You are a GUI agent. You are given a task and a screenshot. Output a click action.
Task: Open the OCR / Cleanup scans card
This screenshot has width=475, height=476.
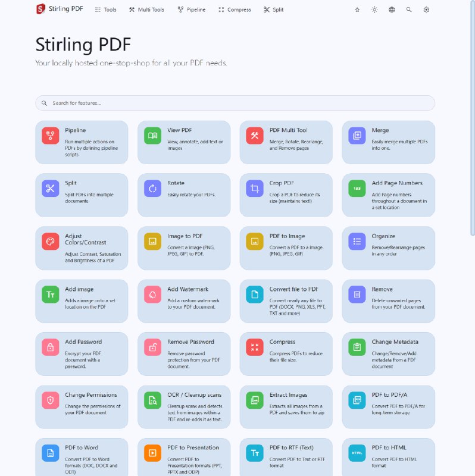click(x=184, y=407)
